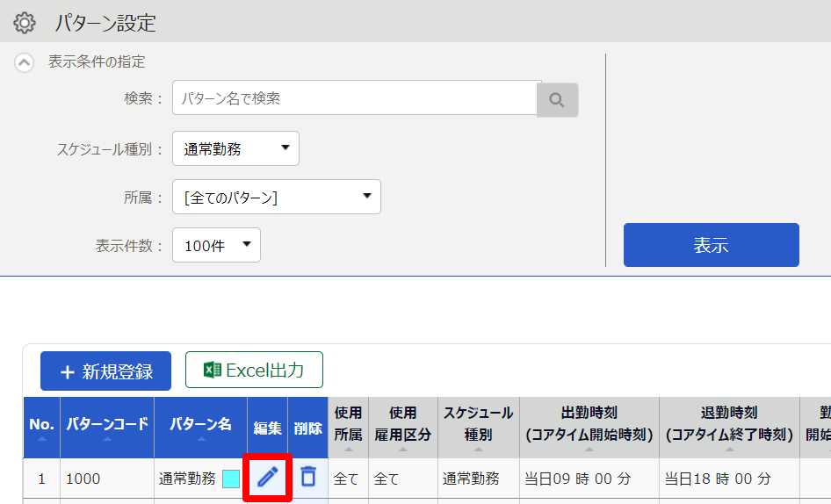The height and width of the screenshot is (504, 831).
Task: Click the pattern code cell 1000
Action: [x=107, y=479]
